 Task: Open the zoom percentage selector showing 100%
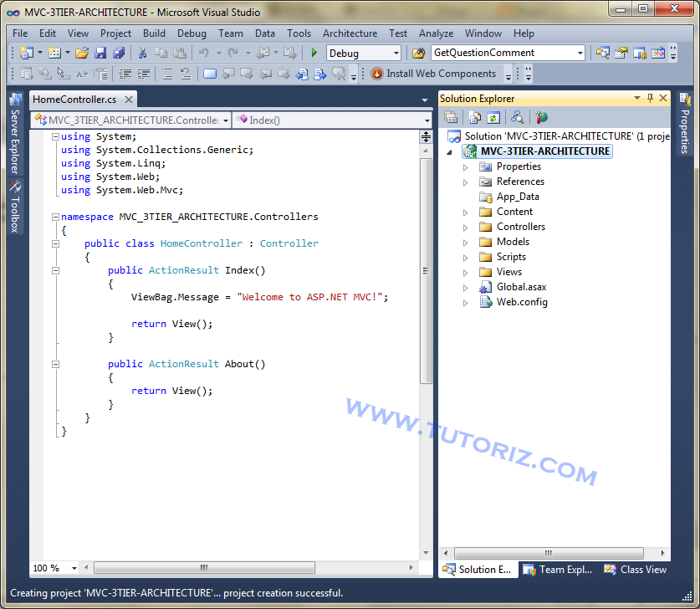52,567
